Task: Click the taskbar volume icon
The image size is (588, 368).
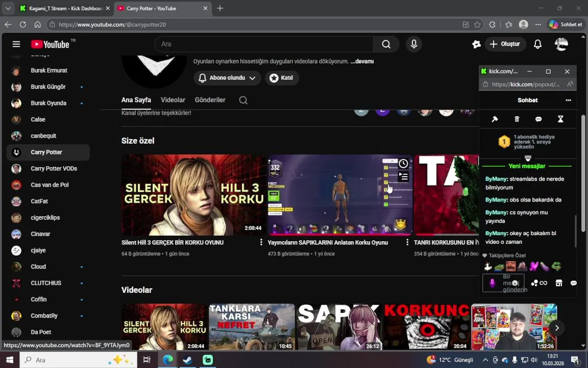Action: [x=534, y=360]
